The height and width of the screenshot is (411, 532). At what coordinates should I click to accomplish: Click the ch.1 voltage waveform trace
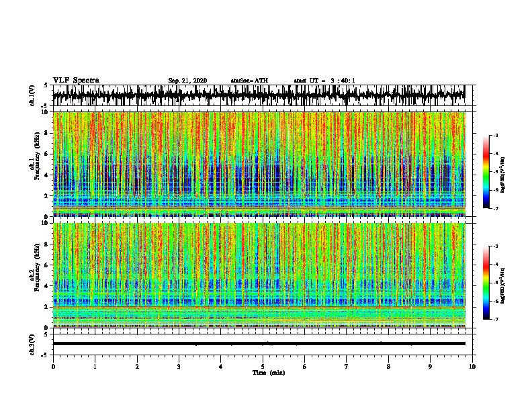(x=259, y=95)
